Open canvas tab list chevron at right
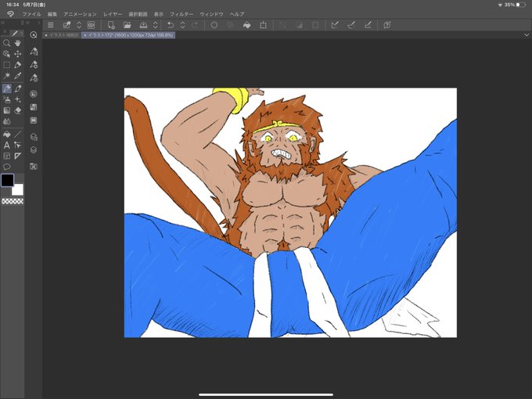Image resolution: width=532 pixels, height=399 pixels. coord(527,34)
